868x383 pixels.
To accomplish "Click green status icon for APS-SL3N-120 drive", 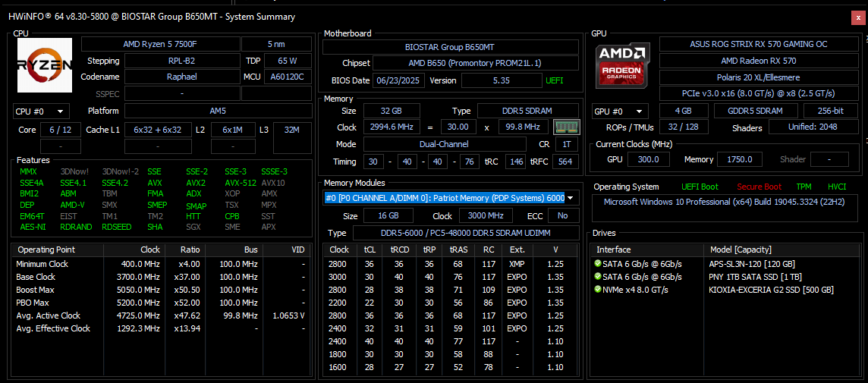I will pyautogui.click(x=597, y=264).
